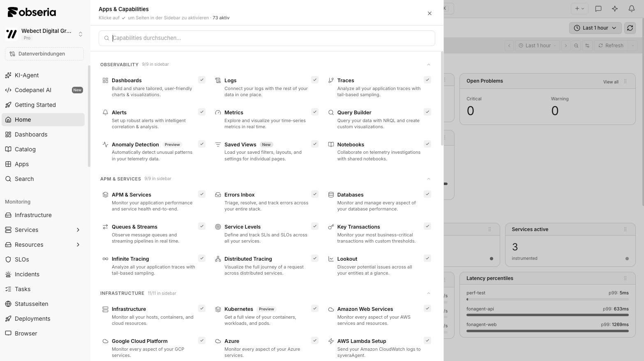Close the Apps & Capabilities panel
The height and width of the screenshot is (361, 644).
429,13
